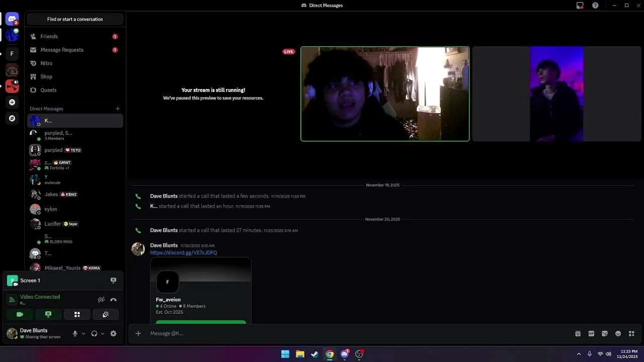Toggle the screen share button

48,314
